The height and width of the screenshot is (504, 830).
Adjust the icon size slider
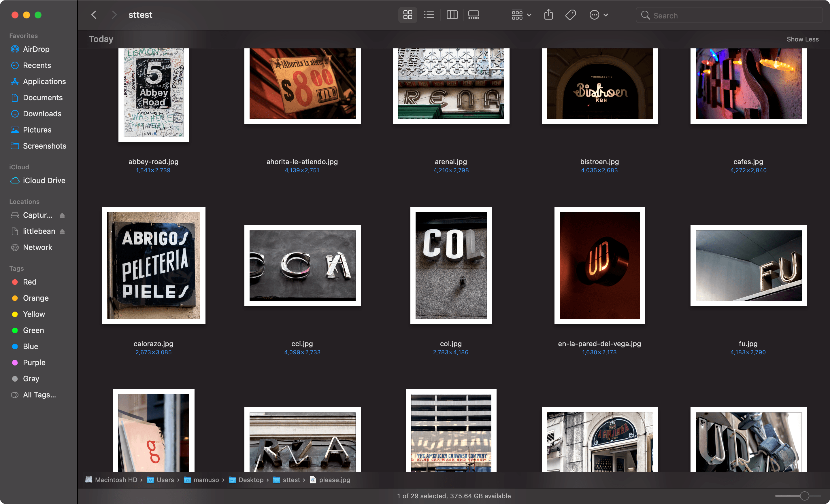pyautogui.click(x=804, y=496)
